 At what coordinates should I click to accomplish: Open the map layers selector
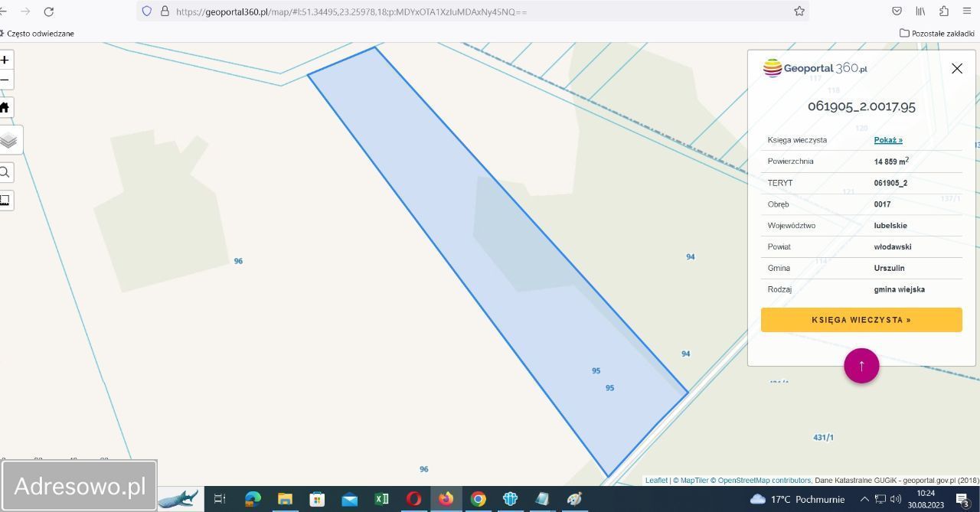8,140
